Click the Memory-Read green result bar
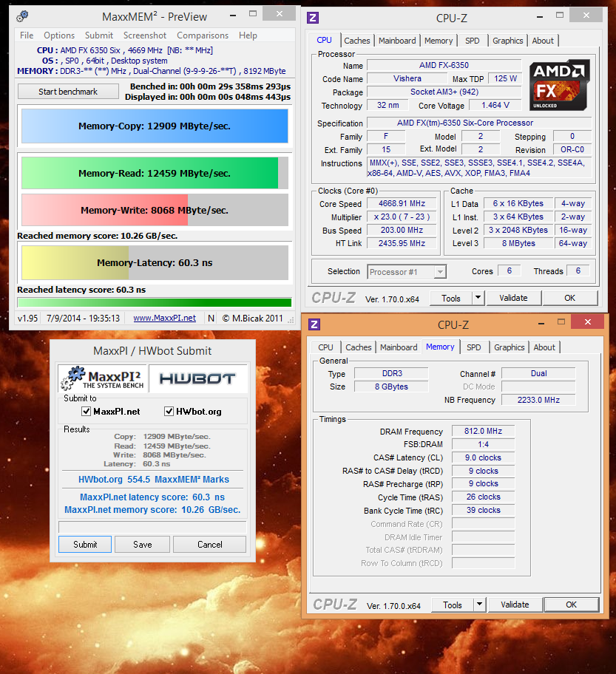 (155, 173)
